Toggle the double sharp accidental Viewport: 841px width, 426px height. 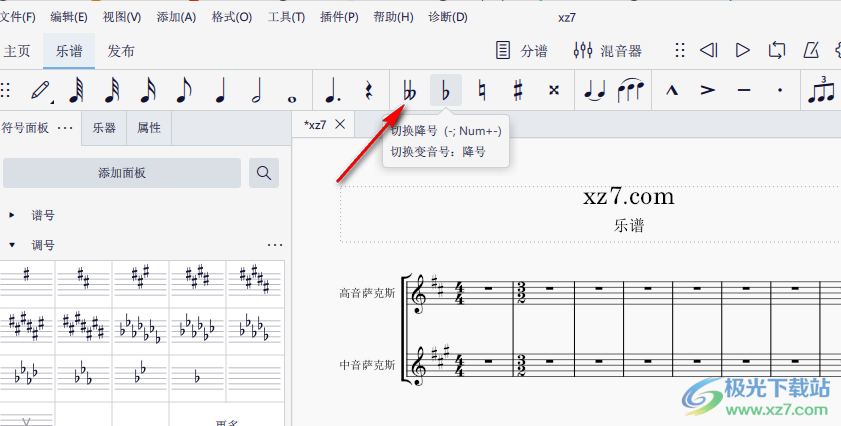554,90
